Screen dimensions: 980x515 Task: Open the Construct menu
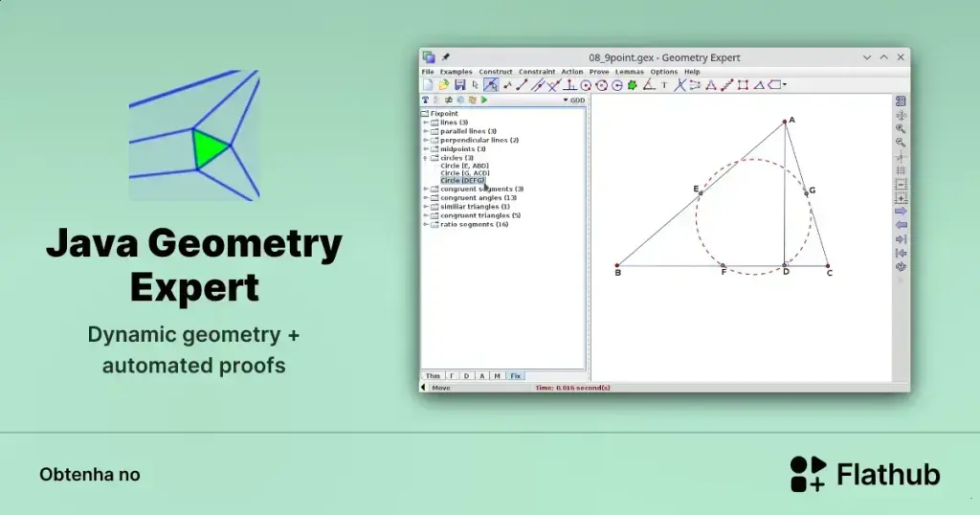(495, 72)
